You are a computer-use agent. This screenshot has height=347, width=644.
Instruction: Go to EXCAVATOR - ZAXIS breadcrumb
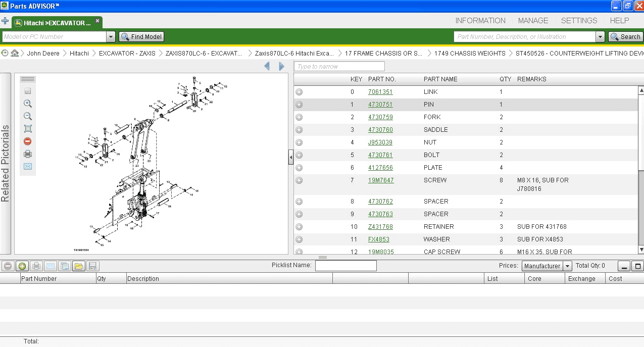(x=127, y=53)
